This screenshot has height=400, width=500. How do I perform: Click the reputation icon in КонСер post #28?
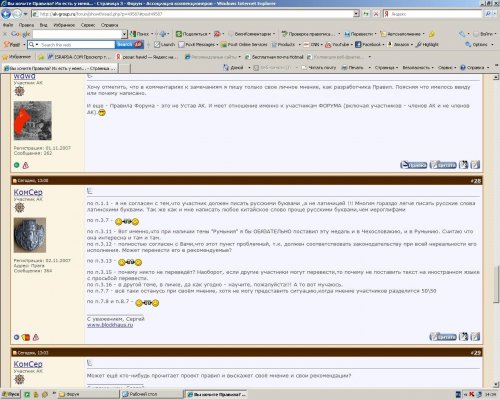point(26,337)
